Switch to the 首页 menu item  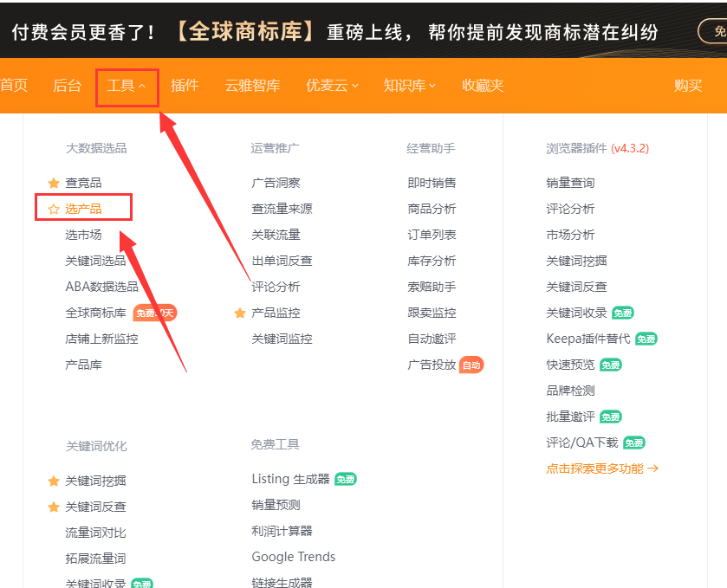tap(12, 85)
